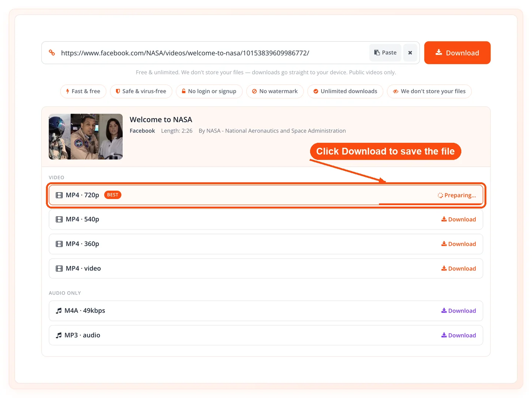Image resolution: width=532 pixels, height=398 pixels.
Task: Click the Preparing... status on 720p row
Action: tap(457, 195)
